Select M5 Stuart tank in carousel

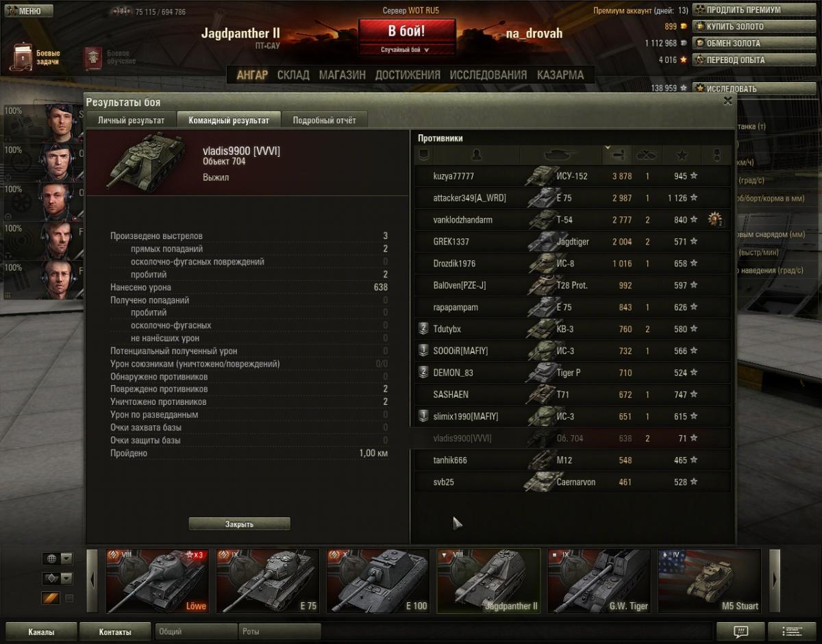(x=710, y=580)
